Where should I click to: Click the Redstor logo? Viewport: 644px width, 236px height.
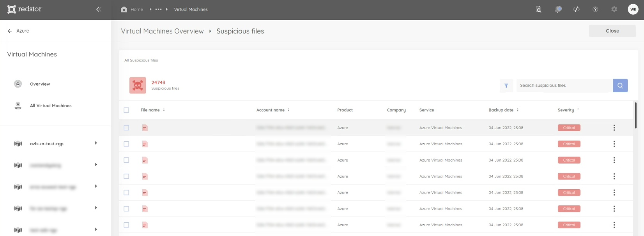pyautogui.click(x=24, y=9)
